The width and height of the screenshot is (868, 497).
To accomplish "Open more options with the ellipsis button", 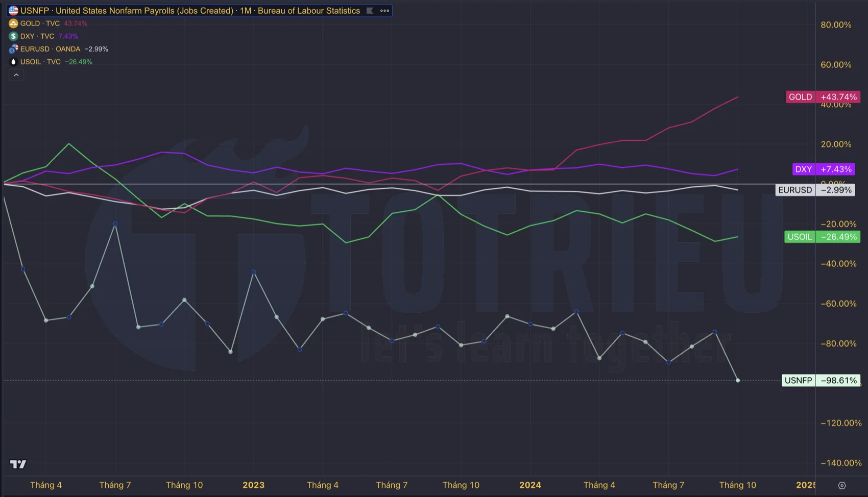I will (x=384, y=10).
